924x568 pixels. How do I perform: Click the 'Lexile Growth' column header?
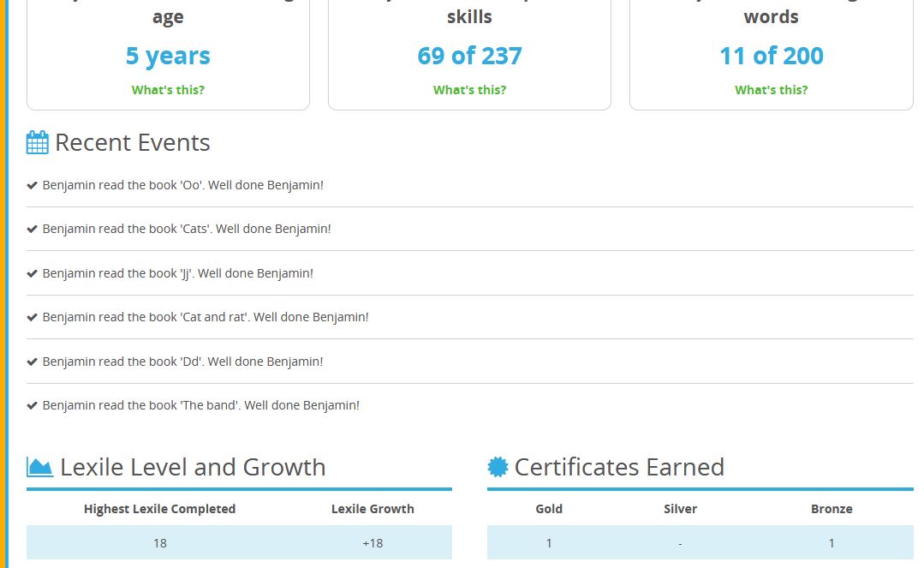pyautogui.click(x=373, y=509)
